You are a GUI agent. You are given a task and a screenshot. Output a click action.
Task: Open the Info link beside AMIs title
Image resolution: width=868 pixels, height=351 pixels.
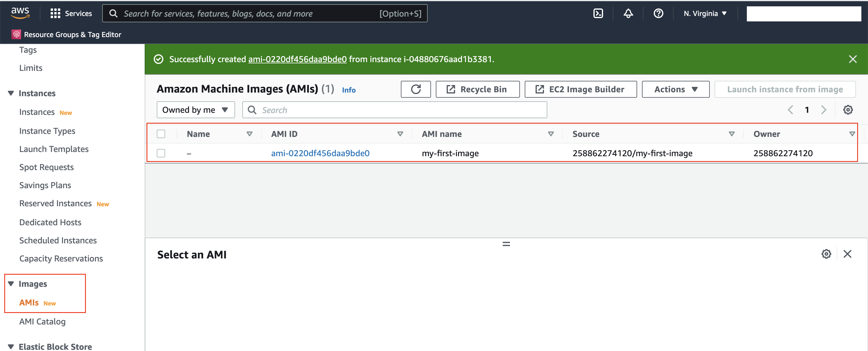click(349, 90)
